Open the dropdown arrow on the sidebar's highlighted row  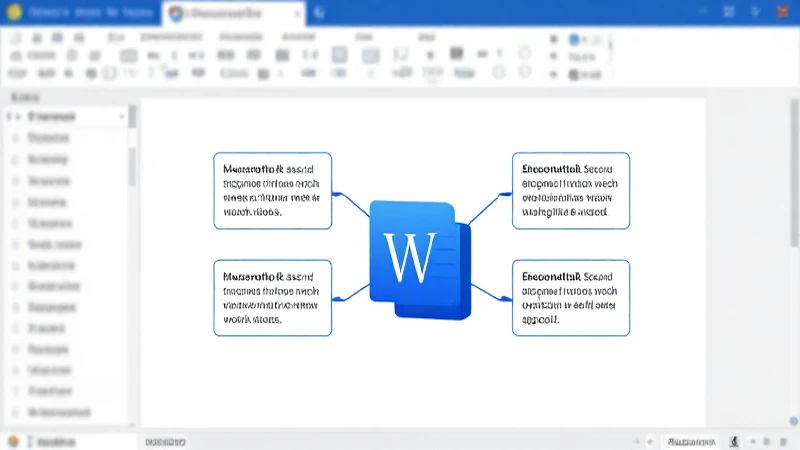tap(121, 117)
